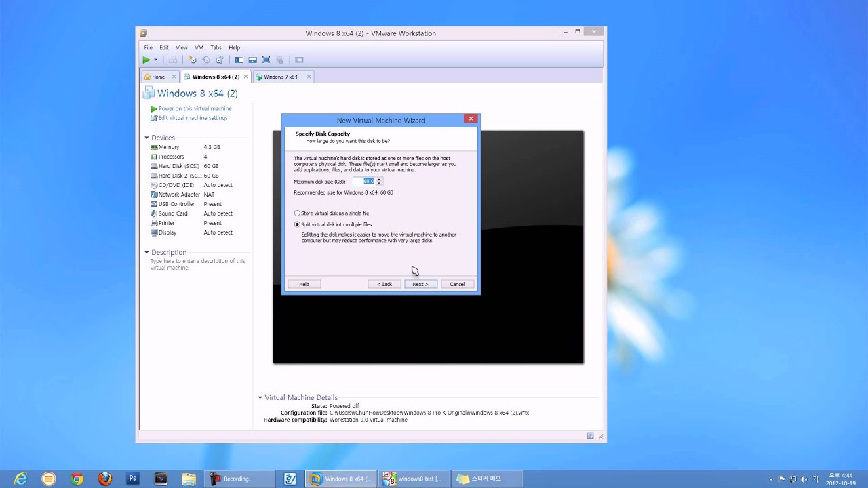Increase disk size with up stepper arrow
The image size is (868, 488).
(379, 180)
